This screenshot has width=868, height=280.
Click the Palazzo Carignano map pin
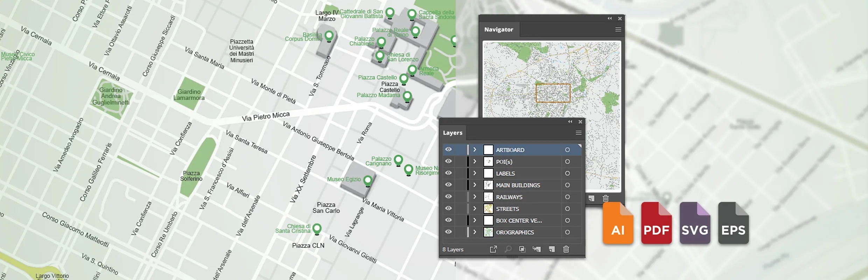(398, 161)
